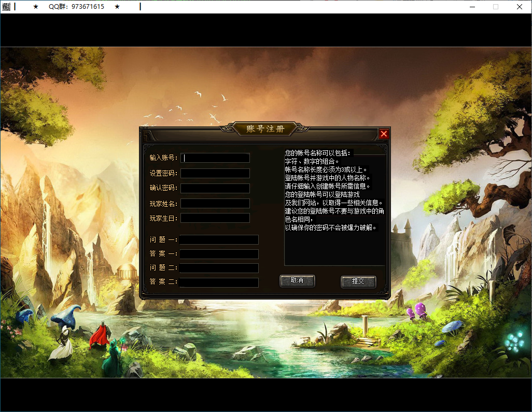The image size is (532, 412).
Task: Focus the 设置密码 password field
Action: [x=215, y=173]
